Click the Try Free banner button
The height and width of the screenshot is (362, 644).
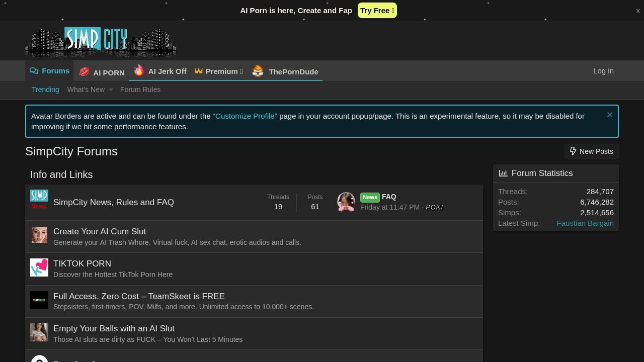(377, 10)
